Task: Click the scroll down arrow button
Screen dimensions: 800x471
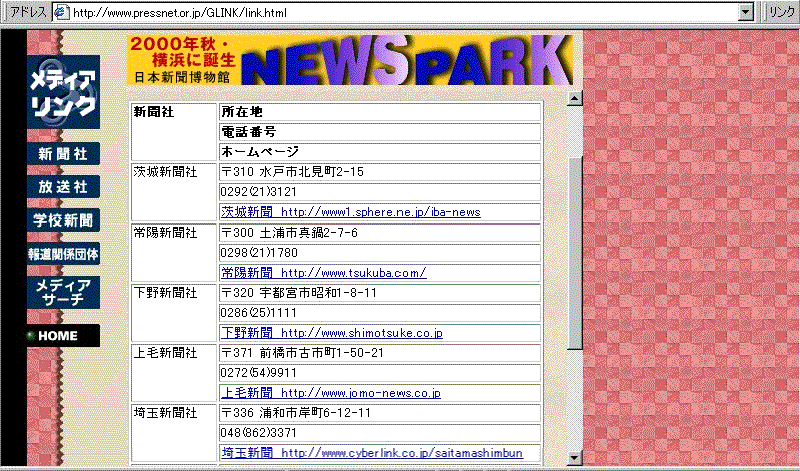Action: 574,457
